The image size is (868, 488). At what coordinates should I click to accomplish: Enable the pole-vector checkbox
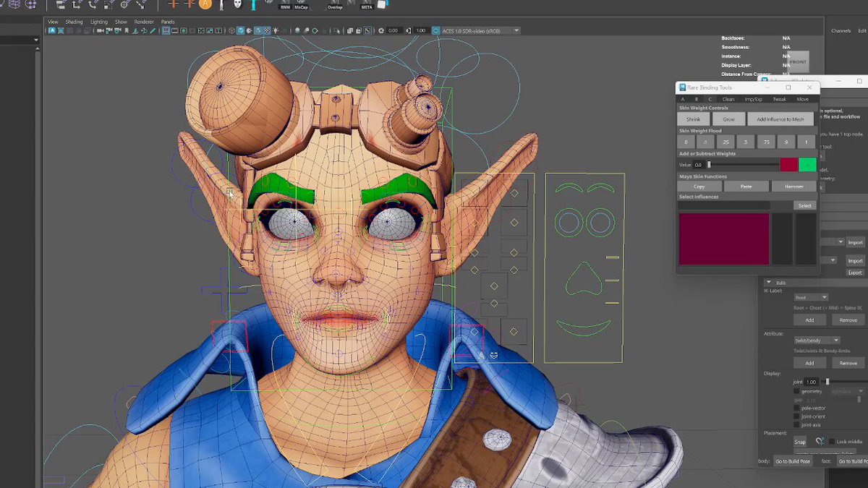796,408
